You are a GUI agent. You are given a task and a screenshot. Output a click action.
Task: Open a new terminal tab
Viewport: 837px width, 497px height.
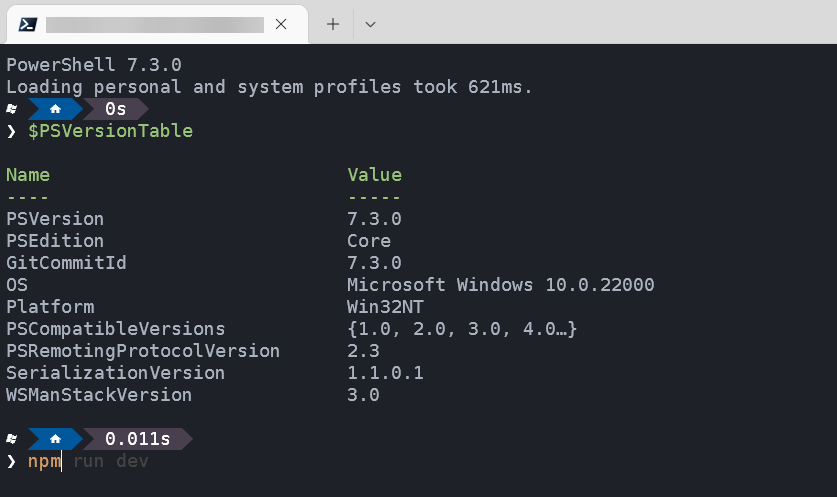point(333,24)
